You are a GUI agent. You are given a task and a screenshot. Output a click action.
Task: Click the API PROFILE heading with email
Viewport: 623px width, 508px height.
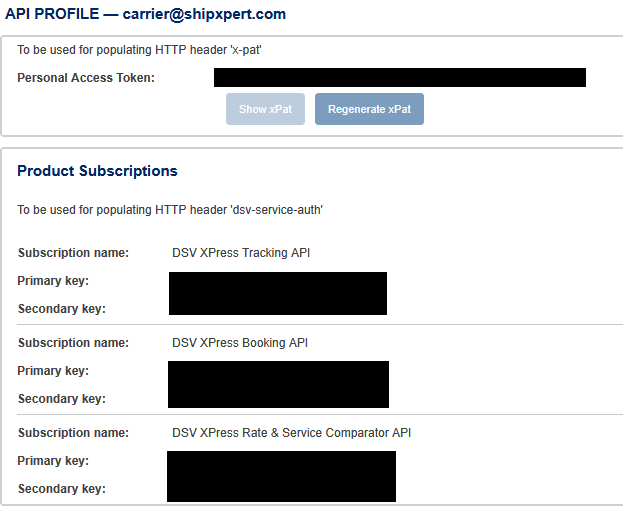coord(146,14)
